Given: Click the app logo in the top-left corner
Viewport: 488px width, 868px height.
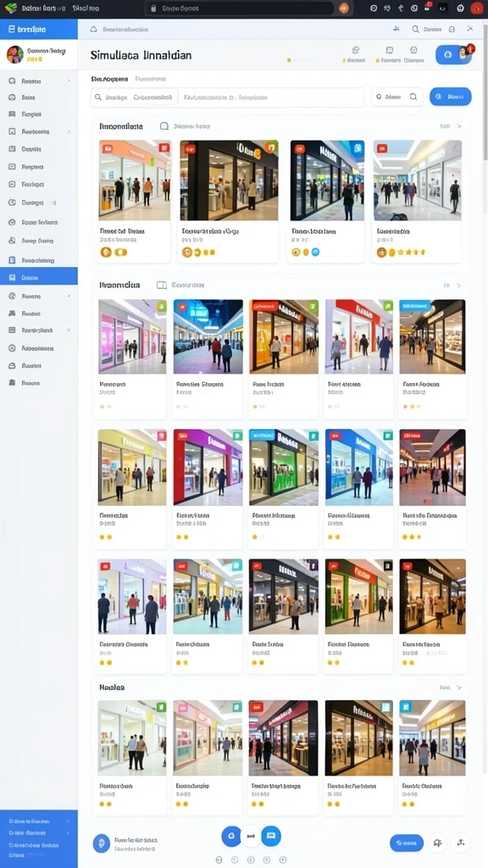Looking at the screenshot, I should tap(10, 8).
